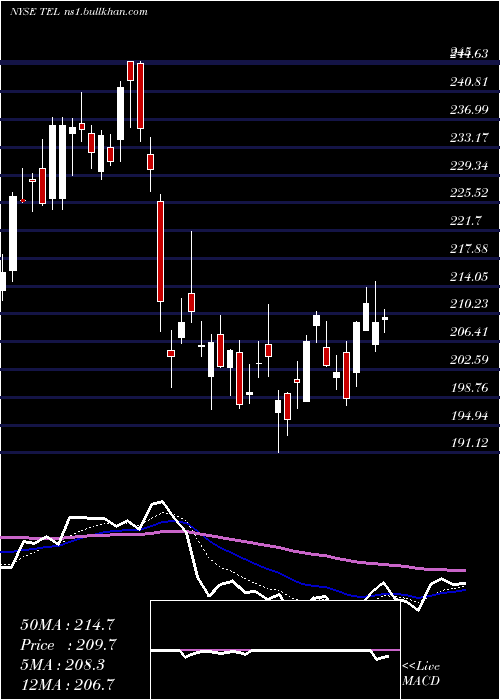
Task: Select the 225.52 price axis label
Action: pos(469,193)
